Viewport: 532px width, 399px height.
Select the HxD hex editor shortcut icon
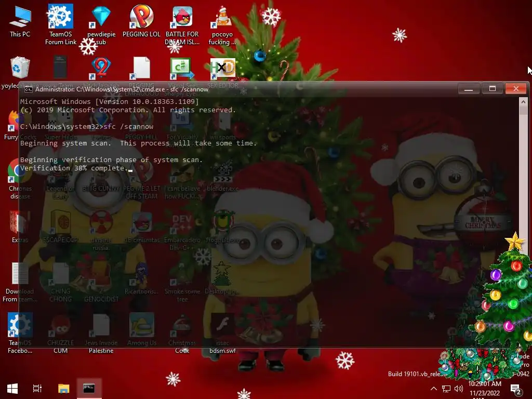(x=222, y=68)
